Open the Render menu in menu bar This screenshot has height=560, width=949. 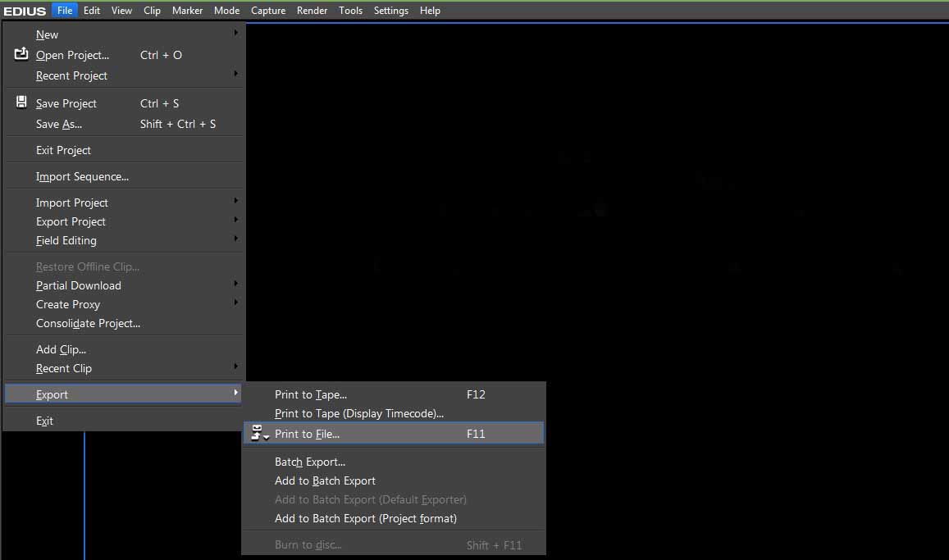click(x=312, y=11)
